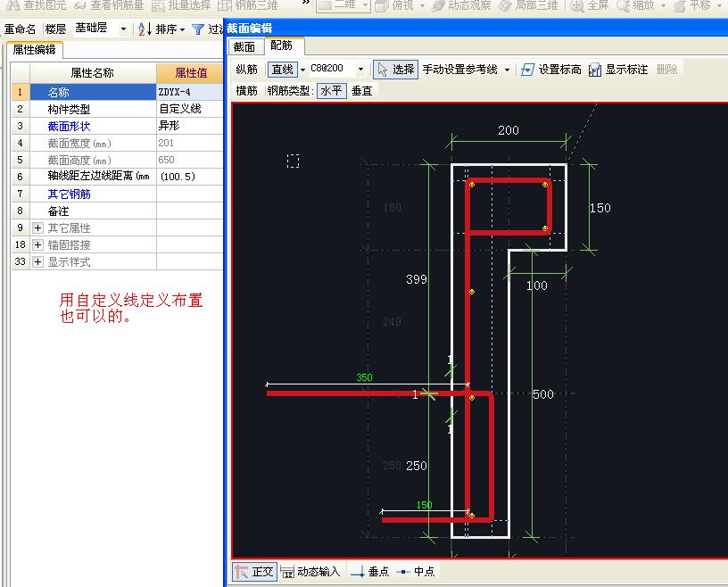Screen dimensions: 728x587
Task: Toggle 水平 rebar type
Action: click(332, 91)
